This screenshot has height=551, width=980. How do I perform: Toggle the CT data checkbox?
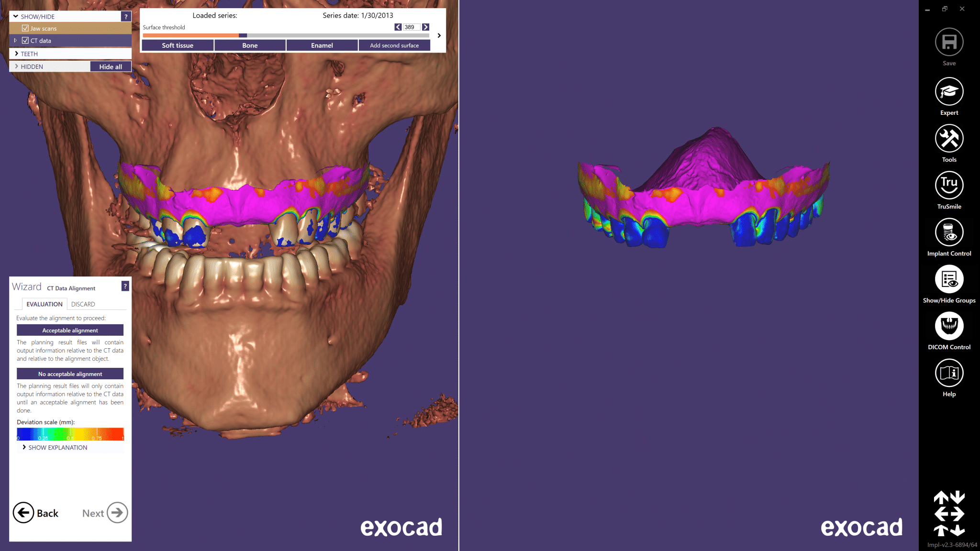pyautogui.click(x=25, y=41)
